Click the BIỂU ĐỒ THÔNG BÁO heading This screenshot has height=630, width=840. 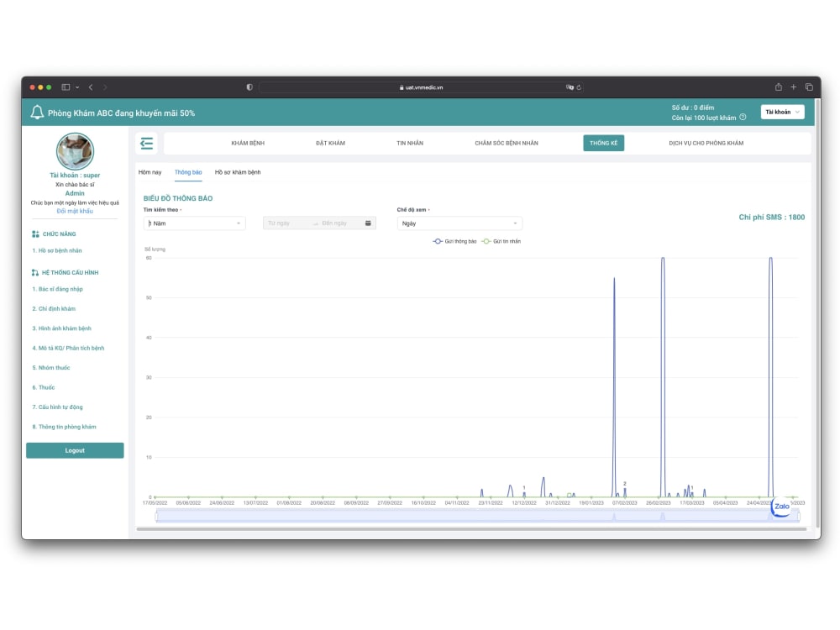coord(178,198)
